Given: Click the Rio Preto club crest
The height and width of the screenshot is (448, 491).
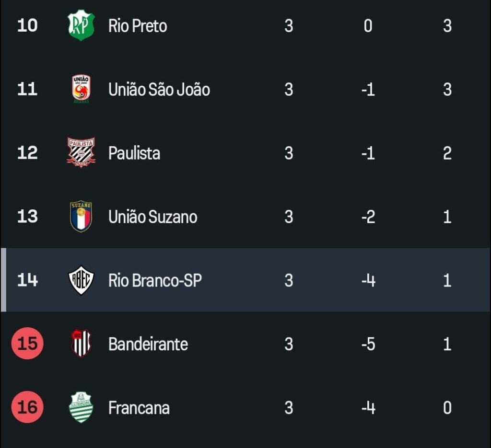Looking at the screenshot, I should pyautogui.click(x=81, y=25).
